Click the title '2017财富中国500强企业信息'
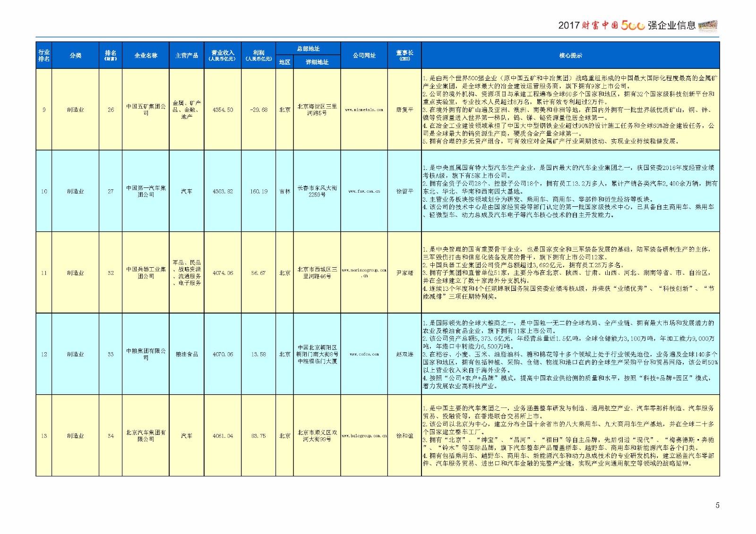756x534 pixels. pos(627,25)
